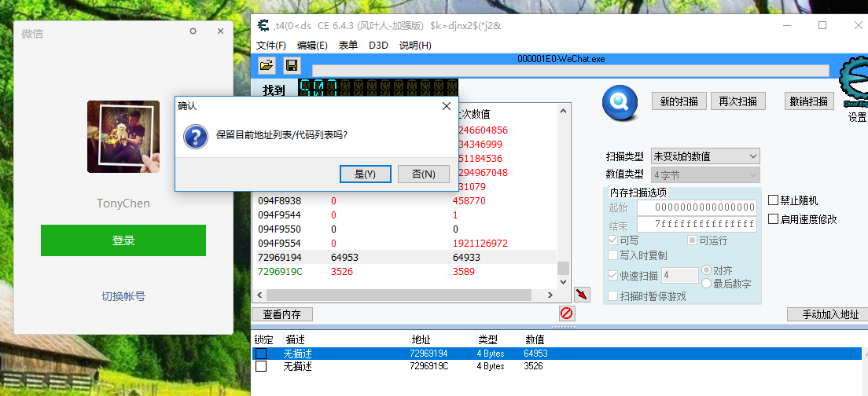Image resolution: width=868 pixels, height=396 pixels.
Task: Click the 新的扫描 button
Action: (679, 101)
